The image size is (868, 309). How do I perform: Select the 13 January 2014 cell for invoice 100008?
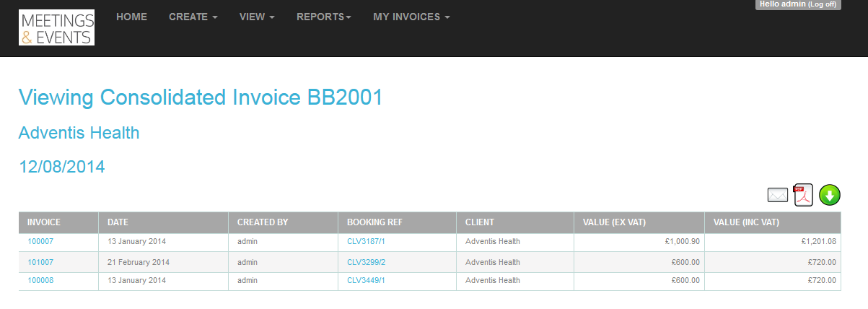point(163,281)
